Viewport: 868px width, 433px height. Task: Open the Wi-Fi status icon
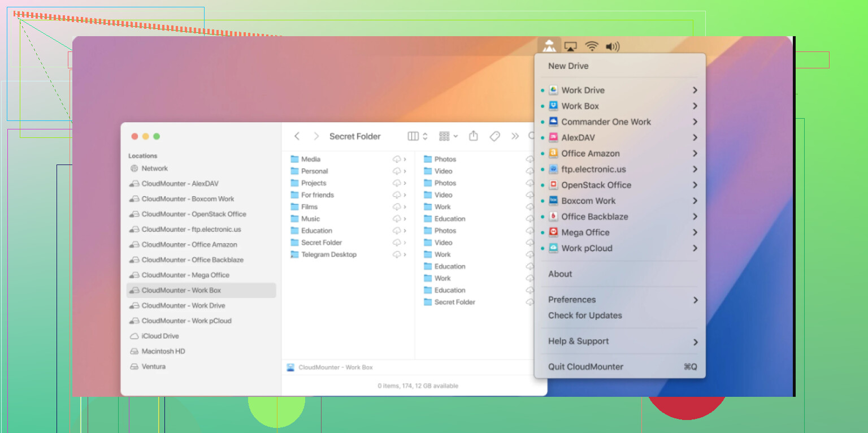pos(592,46)
